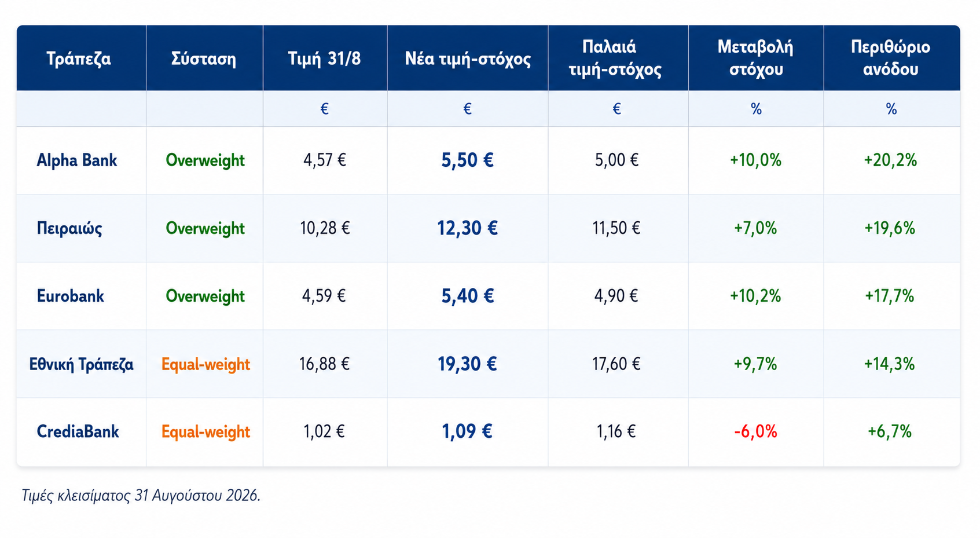This screenshot has height=538, width=980.
Task: Click the Εθνική Τράπεζα name
Action: pos(82,364)
